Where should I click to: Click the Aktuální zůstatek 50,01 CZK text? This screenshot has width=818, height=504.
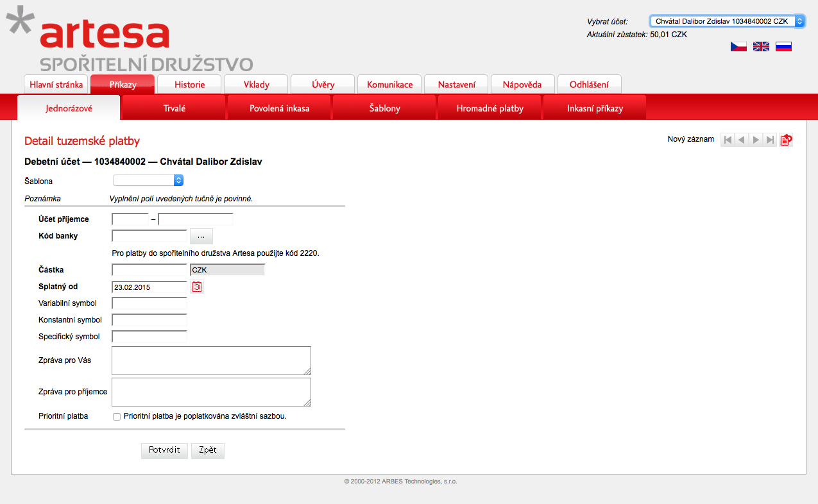(637, 35)
